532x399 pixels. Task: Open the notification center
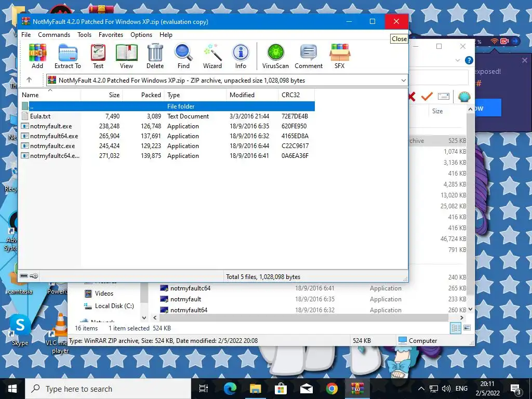pos(515,389)
